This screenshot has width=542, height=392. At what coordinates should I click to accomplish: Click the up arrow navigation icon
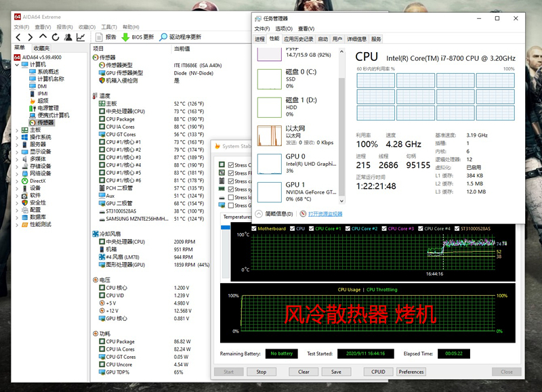(43, 37)
